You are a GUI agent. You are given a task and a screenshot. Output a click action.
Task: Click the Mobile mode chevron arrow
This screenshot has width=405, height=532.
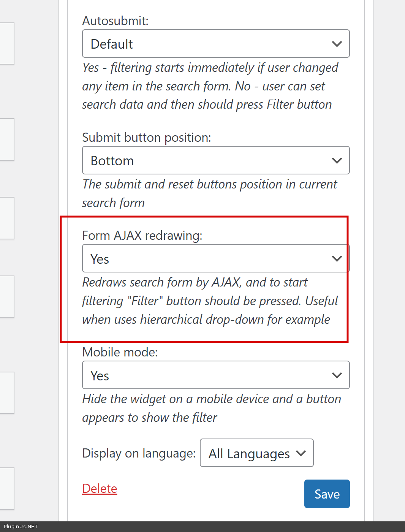[x=337, y=375]
